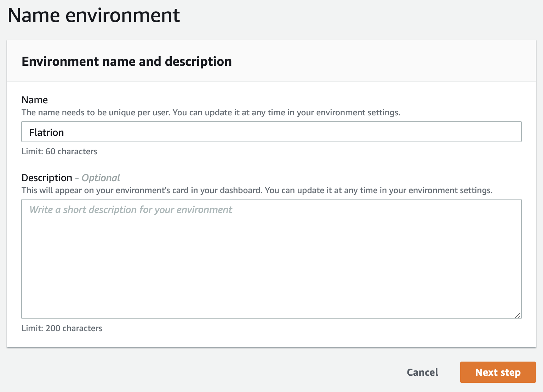543x392 pixels.
Task: Click the description helper text about dashboard card
Action: pyautogui.click(x=257, y=190)
